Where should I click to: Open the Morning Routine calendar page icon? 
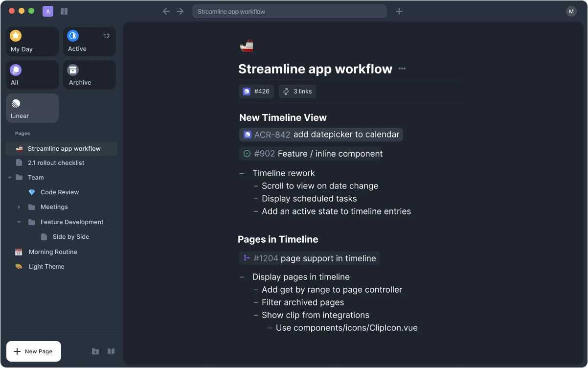pos(18,252)
